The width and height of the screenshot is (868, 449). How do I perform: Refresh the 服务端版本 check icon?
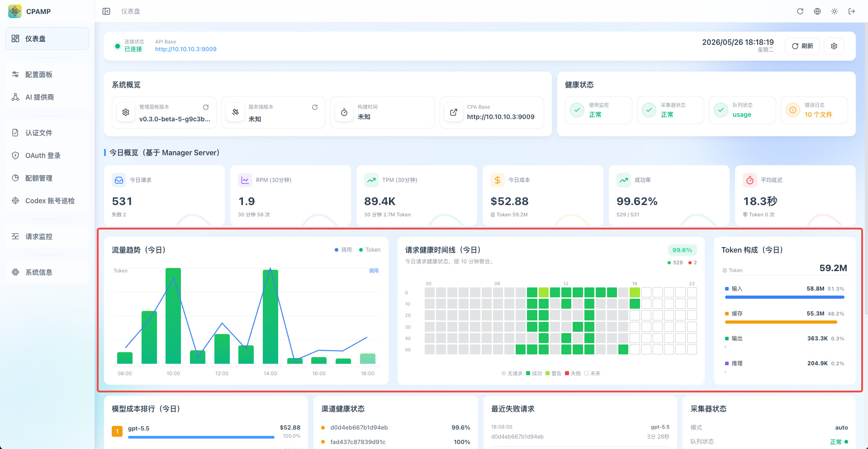315,107
